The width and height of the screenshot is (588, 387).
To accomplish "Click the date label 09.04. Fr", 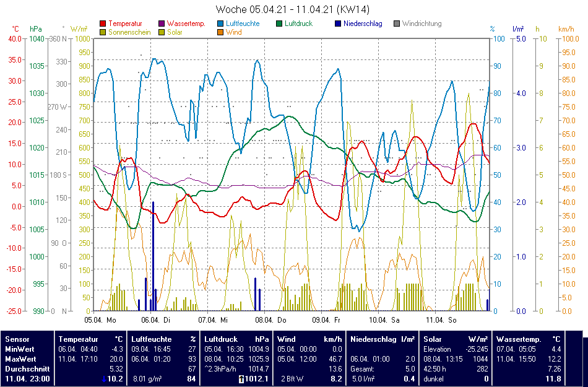I will 326,320.
